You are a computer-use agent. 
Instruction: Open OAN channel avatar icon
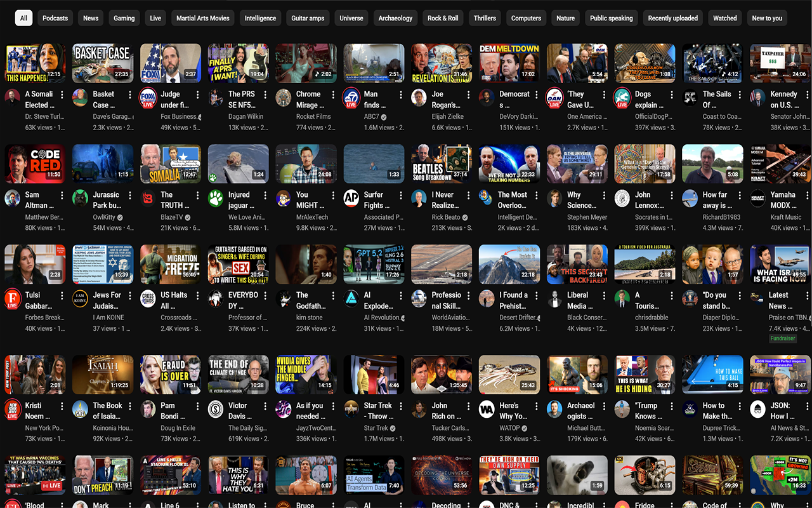click(x=554, y=98)
